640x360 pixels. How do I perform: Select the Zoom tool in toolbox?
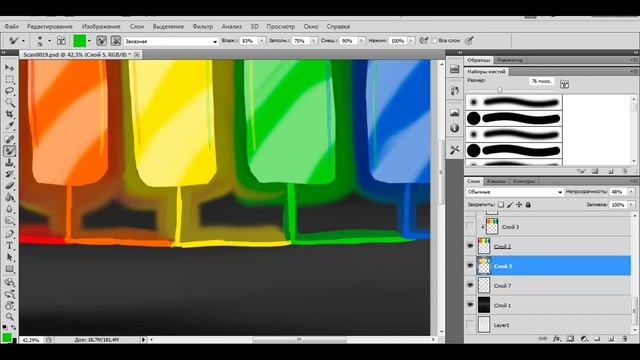(9, 317)
